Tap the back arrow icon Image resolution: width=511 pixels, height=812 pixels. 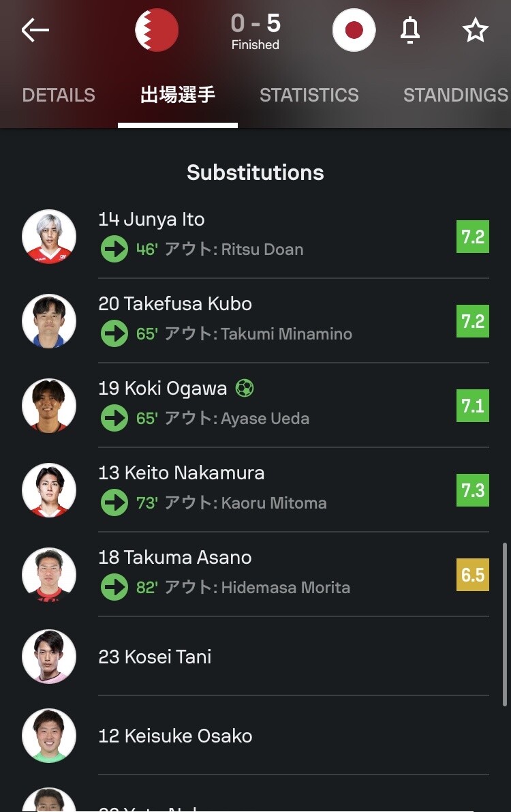point(35,31)
